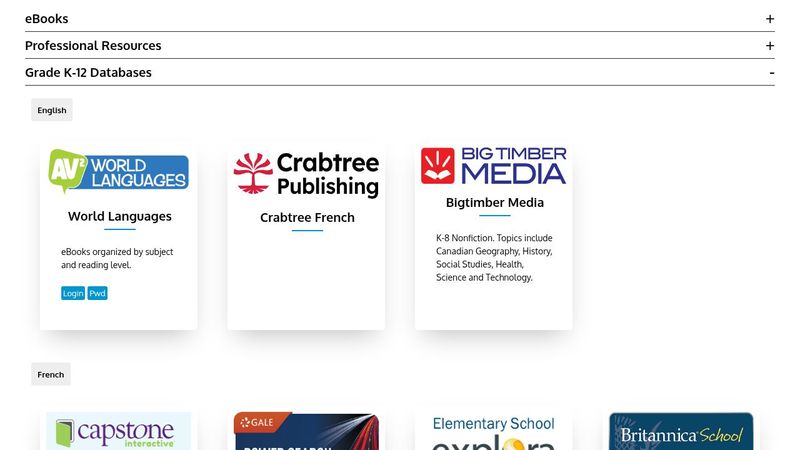The image size is (800, 450).
Task: Click the Capstone Interactive logo
Action: point(118,431)
